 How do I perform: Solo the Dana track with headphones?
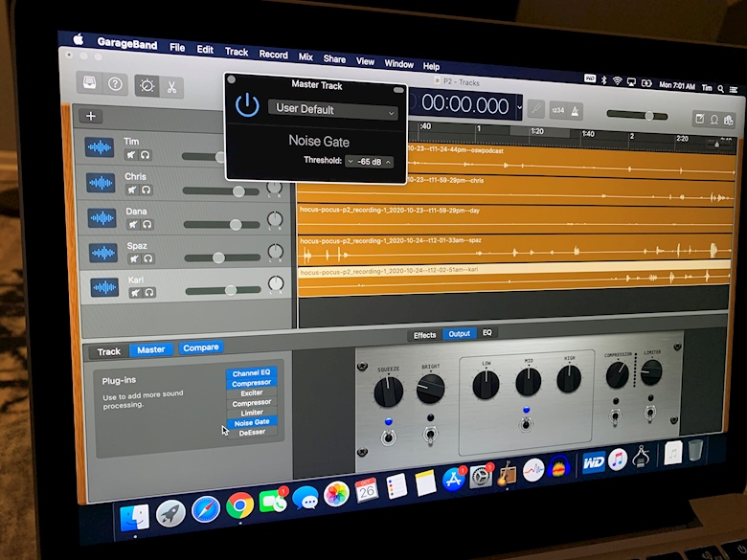(147, 224)
